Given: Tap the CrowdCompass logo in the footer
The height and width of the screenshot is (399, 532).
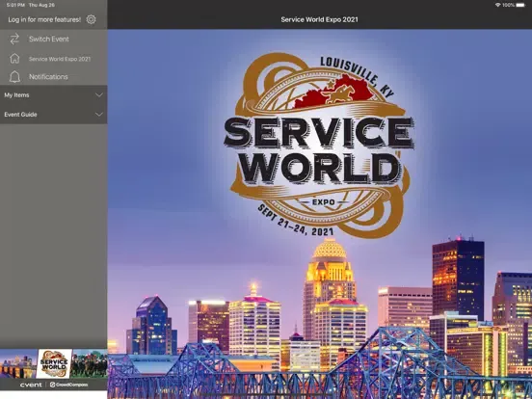Looking at the screenshot, I should tap(68, 385).
